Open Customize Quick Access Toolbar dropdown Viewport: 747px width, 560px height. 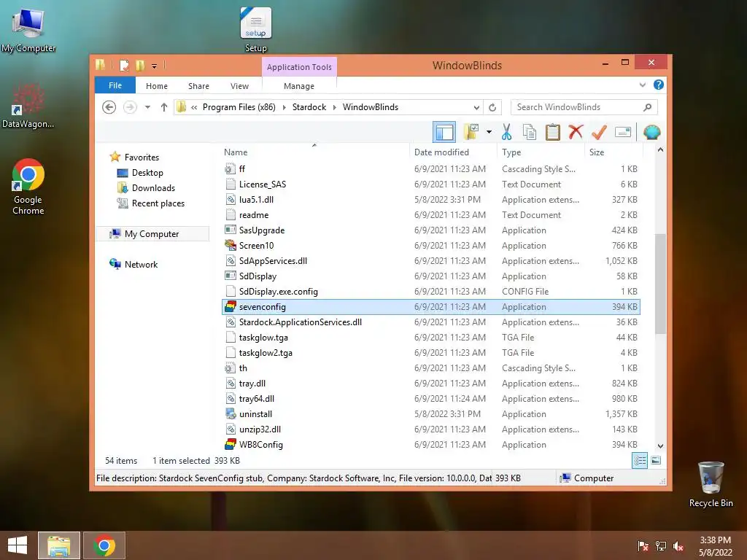155,66
